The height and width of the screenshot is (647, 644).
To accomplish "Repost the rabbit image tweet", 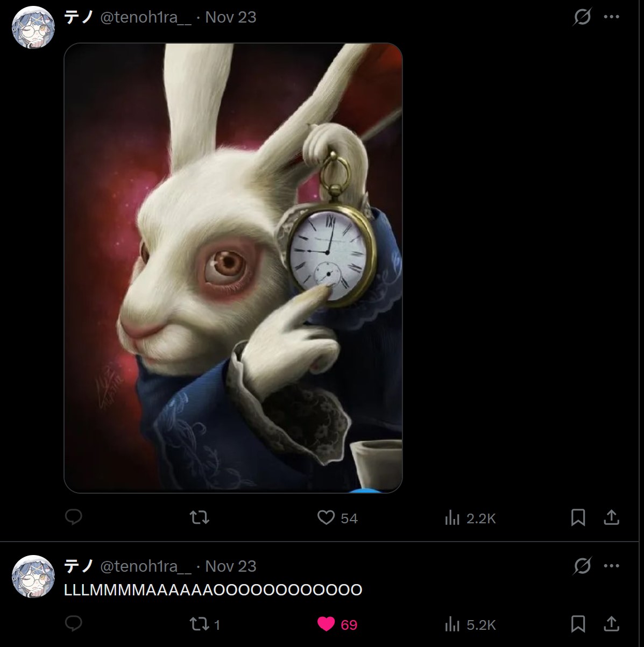I will tap(200, 517).
